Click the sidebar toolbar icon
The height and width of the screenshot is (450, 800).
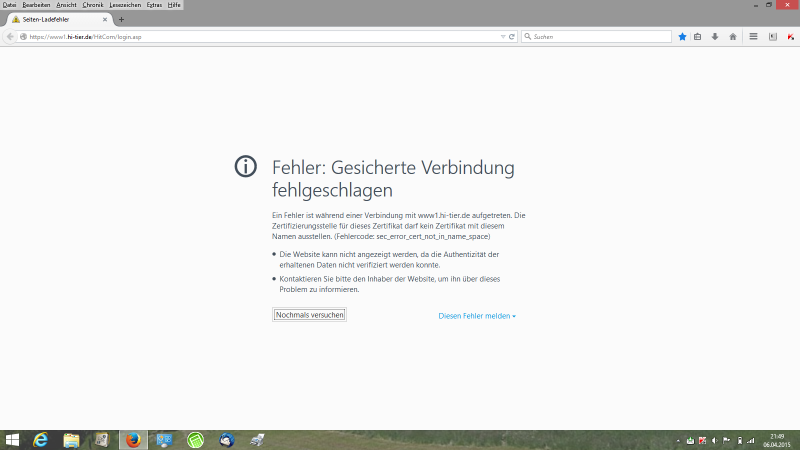(772, 37)
